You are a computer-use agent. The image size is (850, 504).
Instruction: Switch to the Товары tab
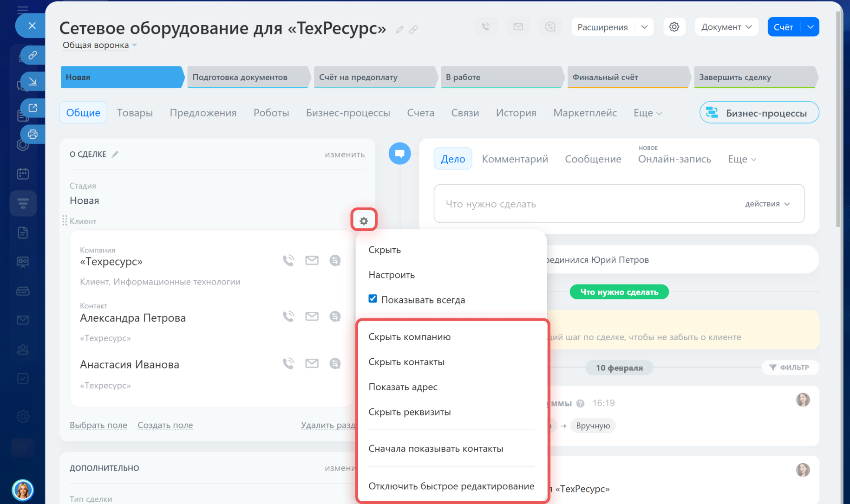(135, 113)
